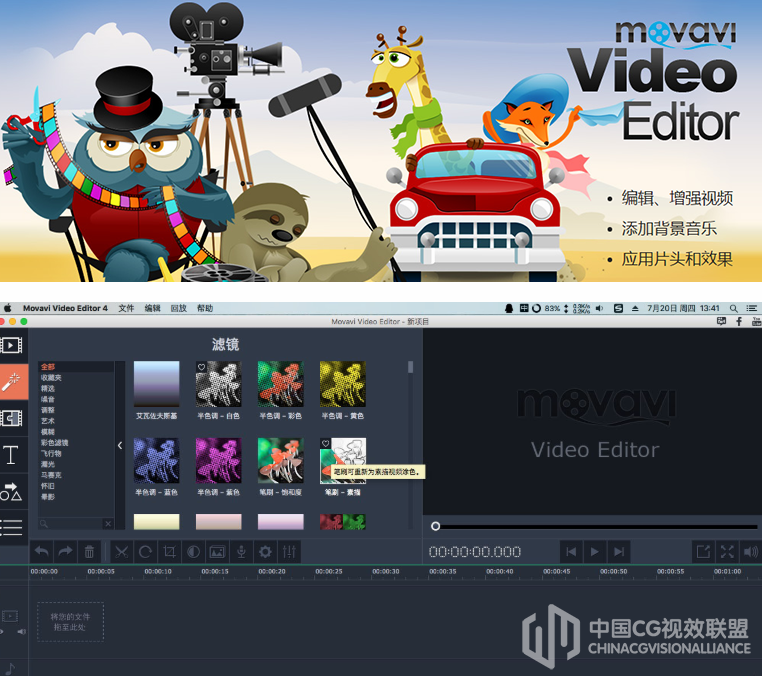The height and width of the screenshot is (676, 762).
Task: Click the player volume speaker icon
Action: click(x=750, y=552)
